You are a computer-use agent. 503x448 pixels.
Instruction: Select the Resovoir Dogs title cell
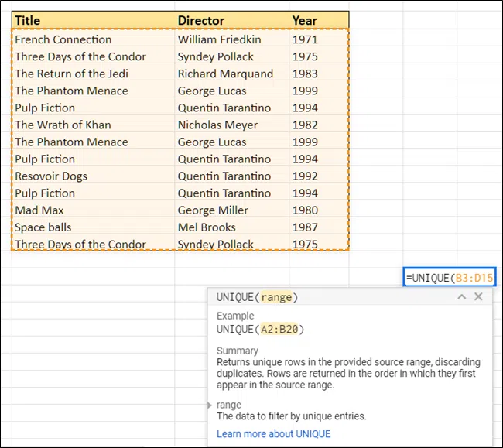(93, 176)
